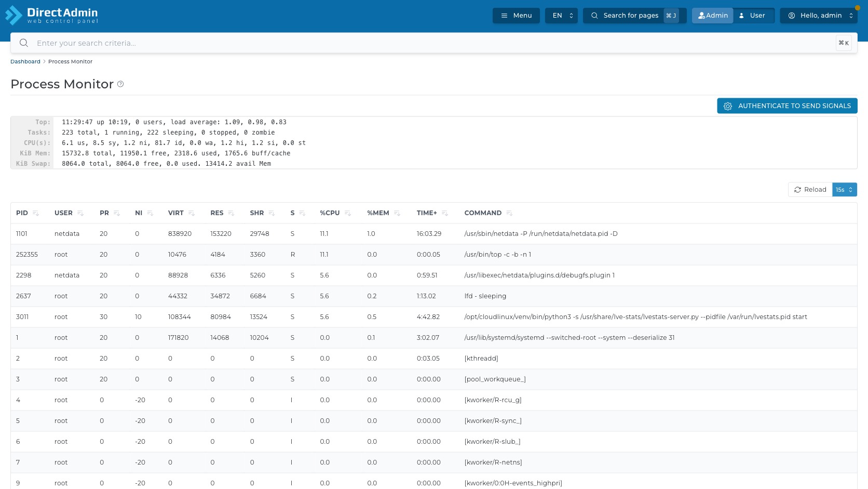Click the lfd - sleeping command
Screen dimensions: 868x489
tap(485, 296)
